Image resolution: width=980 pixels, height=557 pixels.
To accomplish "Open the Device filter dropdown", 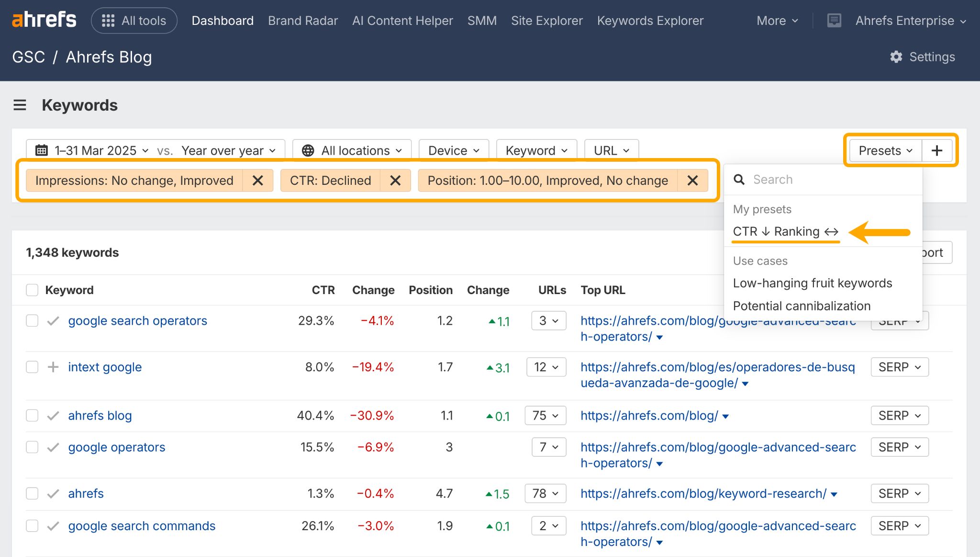I will coord(453,150).
